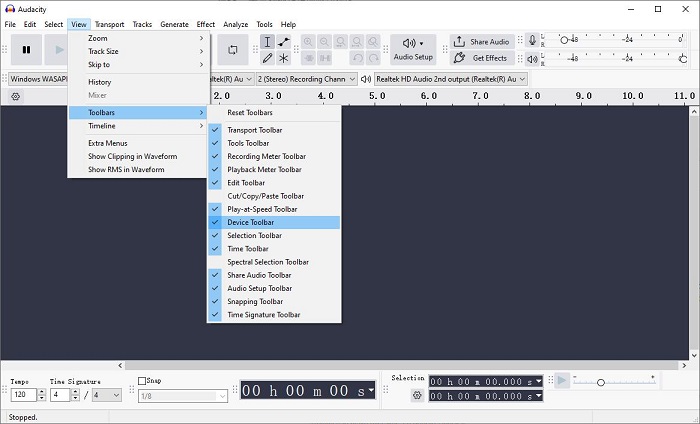Viewport: 700px width, 424px height.
Task: Open the Audio Setup speaker button
Action: (413, 50)
